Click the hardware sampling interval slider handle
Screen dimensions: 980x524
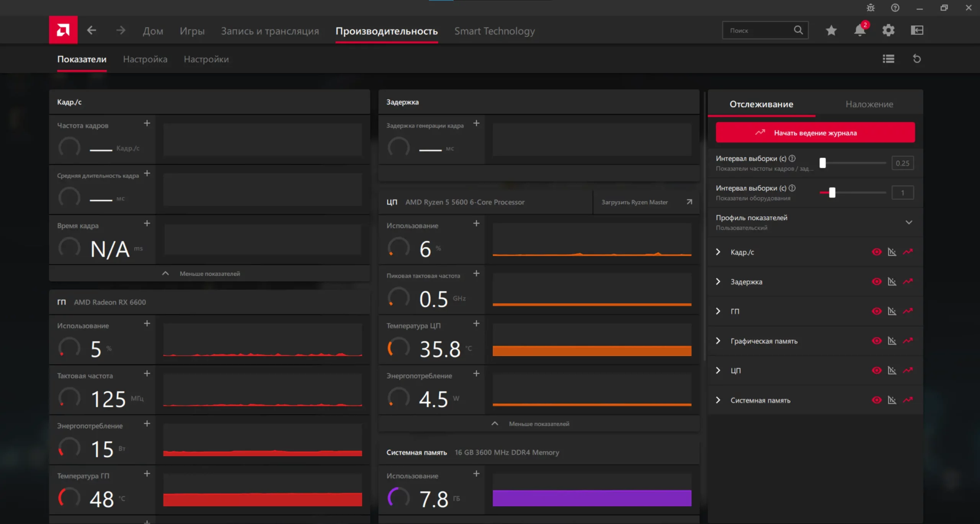832,193
